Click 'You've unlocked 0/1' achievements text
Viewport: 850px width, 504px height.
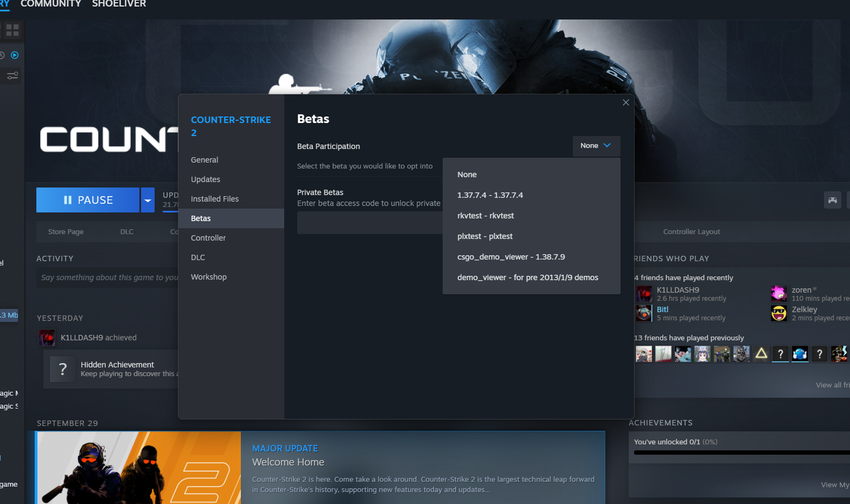click(x=667, y=442)
